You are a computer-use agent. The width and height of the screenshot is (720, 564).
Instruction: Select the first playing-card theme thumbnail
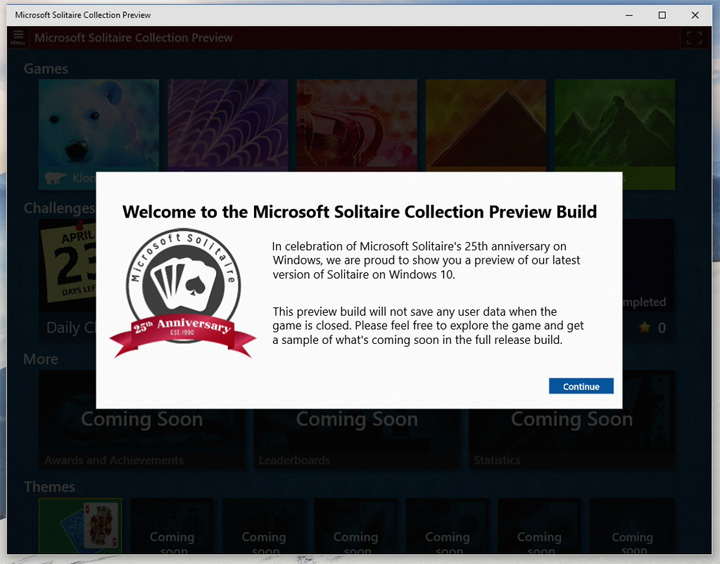[80, 526]
